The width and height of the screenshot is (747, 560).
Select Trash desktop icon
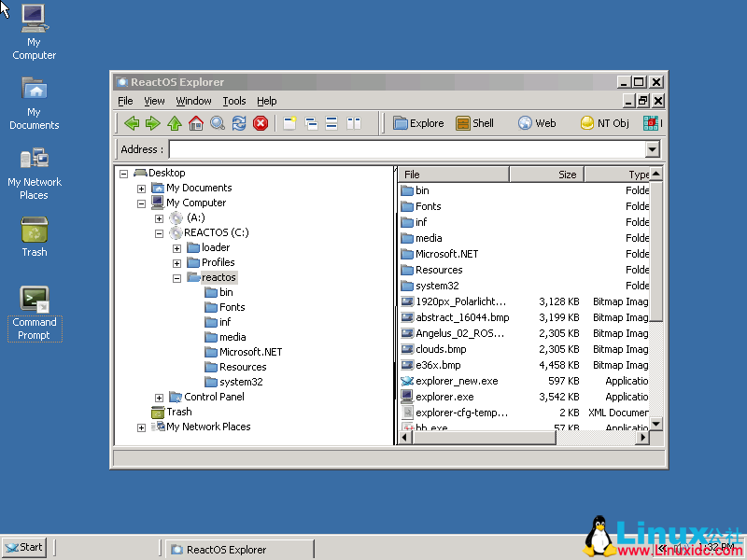[x=34, y=237]
